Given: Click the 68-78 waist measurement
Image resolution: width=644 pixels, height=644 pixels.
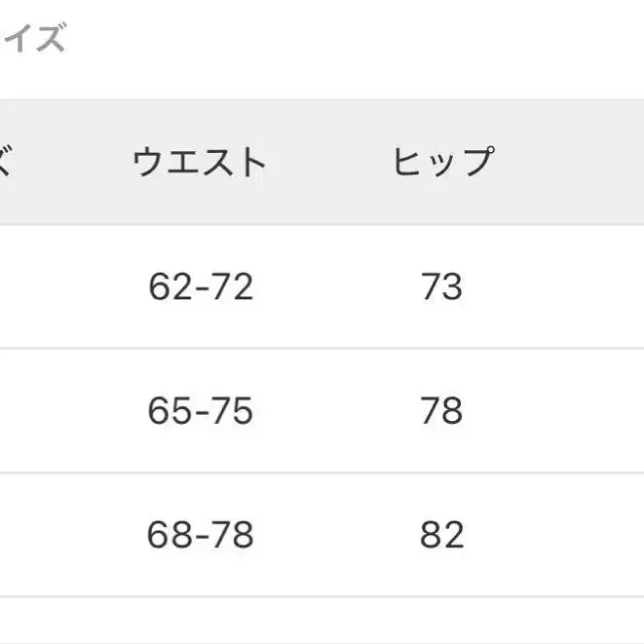Looking at the screenshot, I should coord(201,534).
